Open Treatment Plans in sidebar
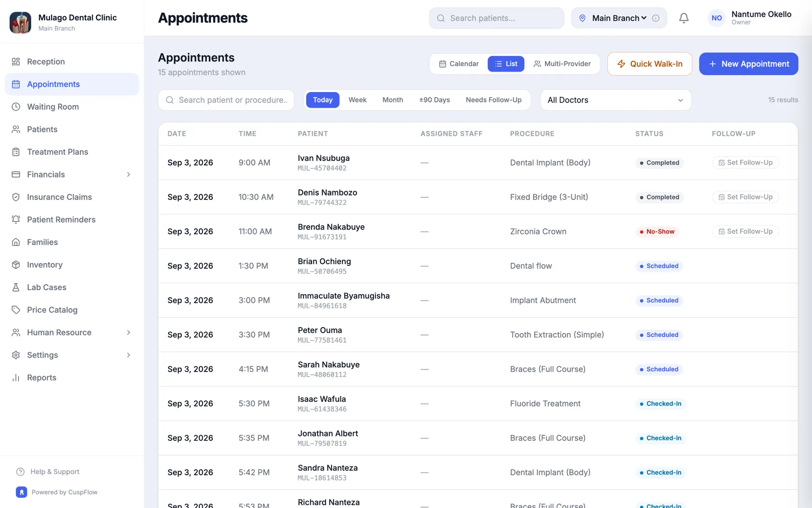The image size is (812, 508). (x=72, y=152)
